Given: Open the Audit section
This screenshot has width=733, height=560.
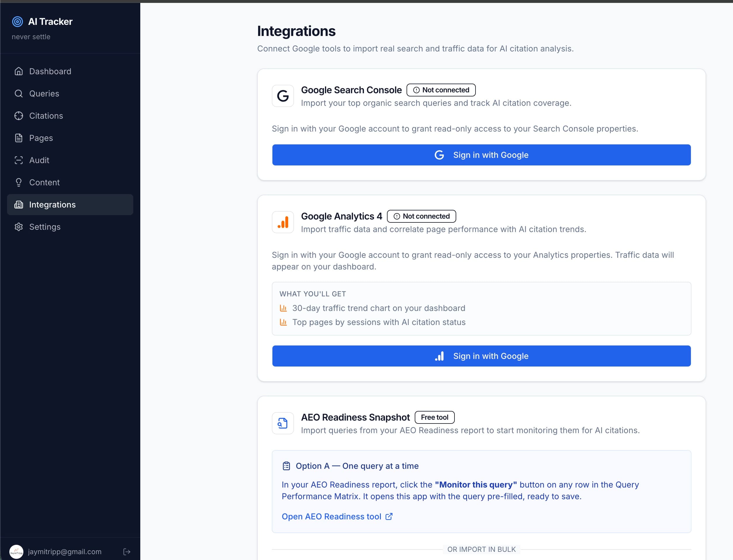Looking at the screenshot, I should tap(70, 160).
